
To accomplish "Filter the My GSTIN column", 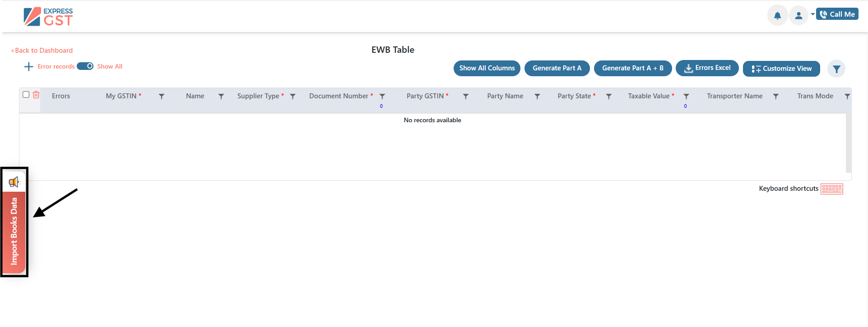I will coord(162,97).
